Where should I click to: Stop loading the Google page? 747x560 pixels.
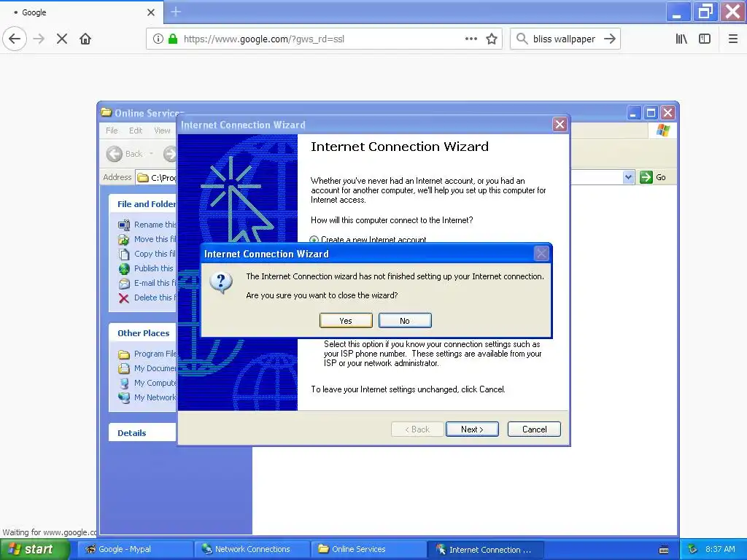pos(62,39)
